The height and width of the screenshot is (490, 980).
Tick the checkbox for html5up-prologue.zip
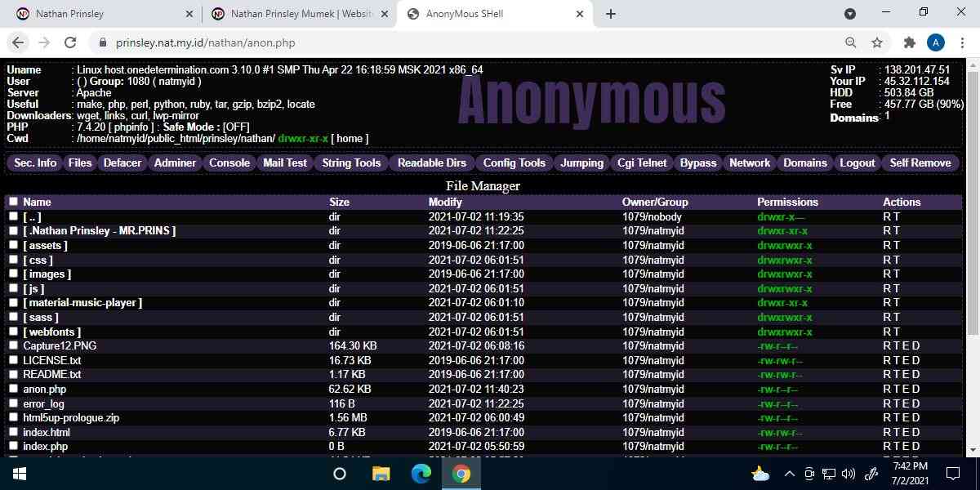[x=13, y=417]
